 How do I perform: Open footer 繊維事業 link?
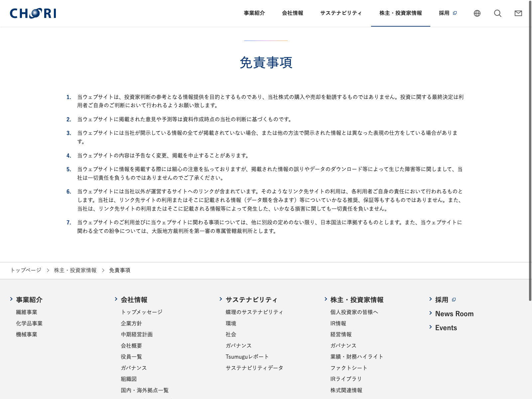pyautogui.click(x=27, y=312)
